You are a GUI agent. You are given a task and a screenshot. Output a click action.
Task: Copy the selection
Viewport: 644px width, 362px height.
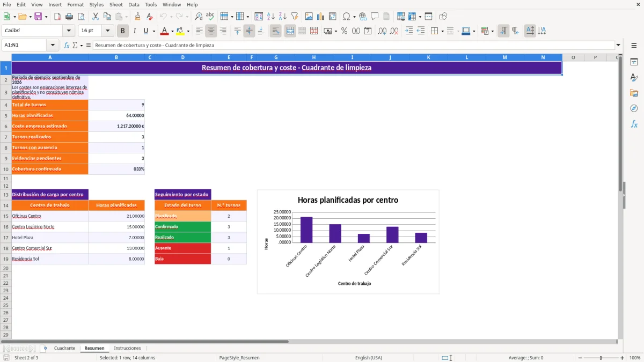click(x=107, y=17)
